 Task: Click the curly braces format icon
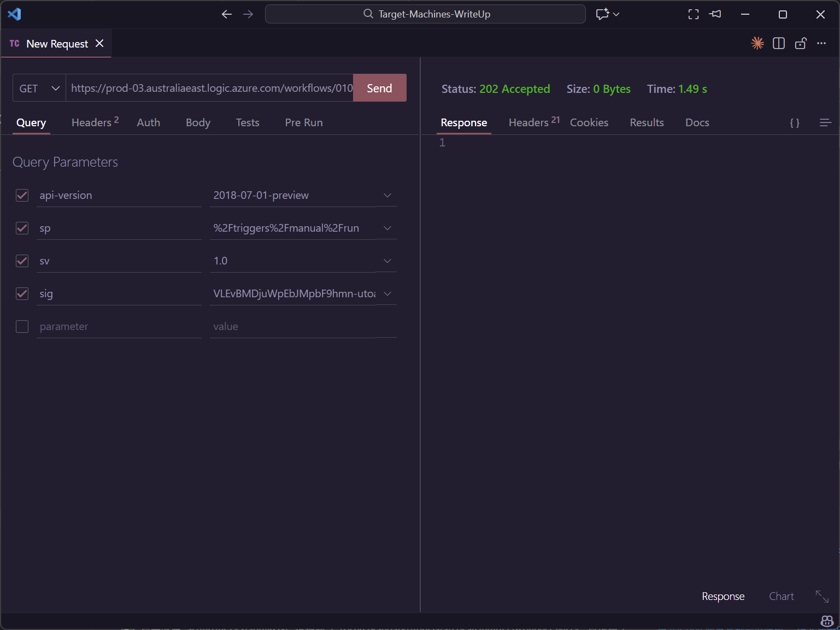[795, 123]
